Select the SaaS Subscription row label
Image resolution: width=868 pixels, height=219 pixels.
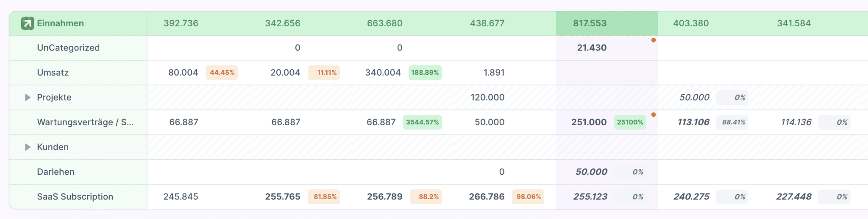[x=75, y=197]
